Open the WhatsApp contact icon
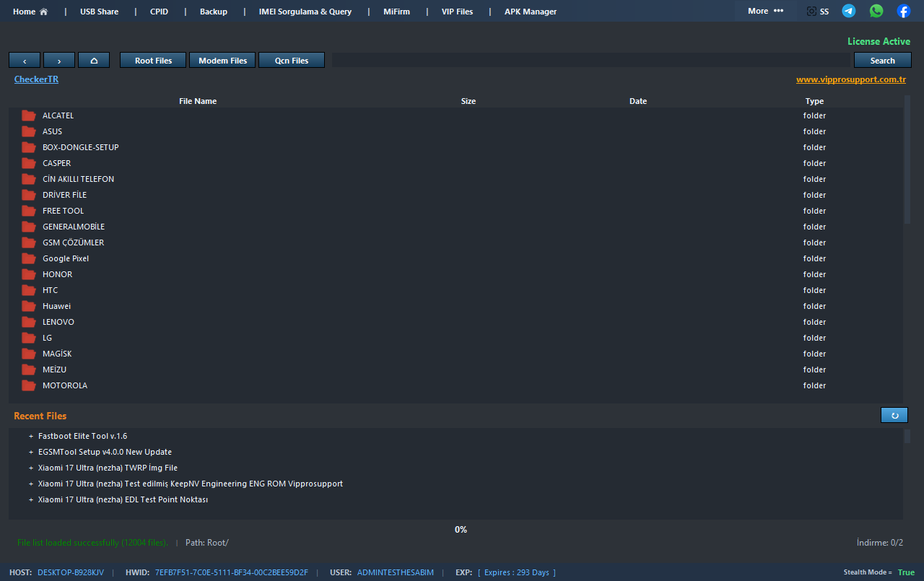This screenshot has height=581, width=924. point(876,11)
